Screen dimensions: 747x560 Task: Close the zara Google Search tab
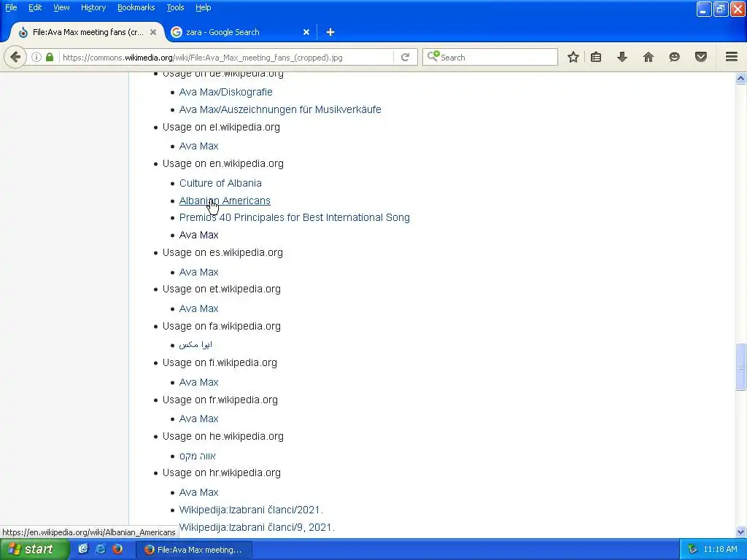[x=306, y=32]
